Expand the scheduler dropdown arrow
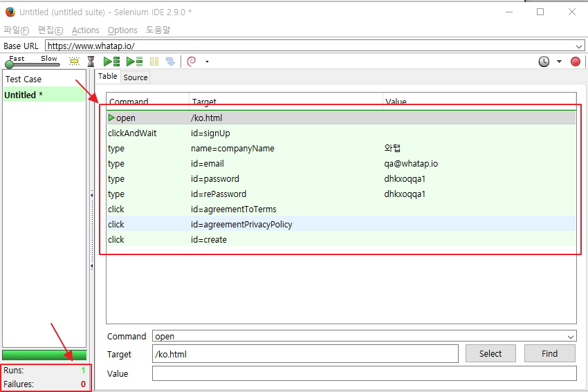This screenshot has height=392, width=588. click(559, 62)
